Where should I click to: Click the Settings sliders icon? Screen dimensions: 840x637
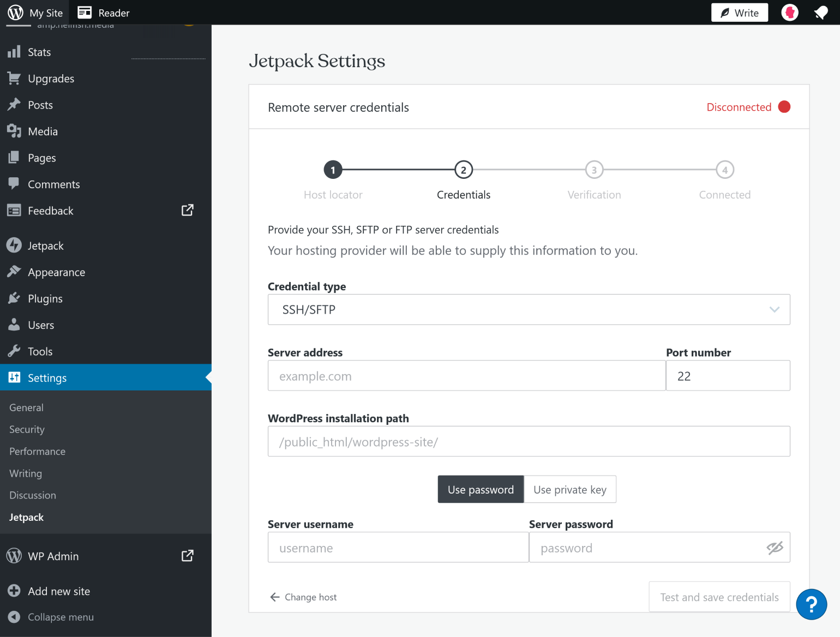click(14, 377)
